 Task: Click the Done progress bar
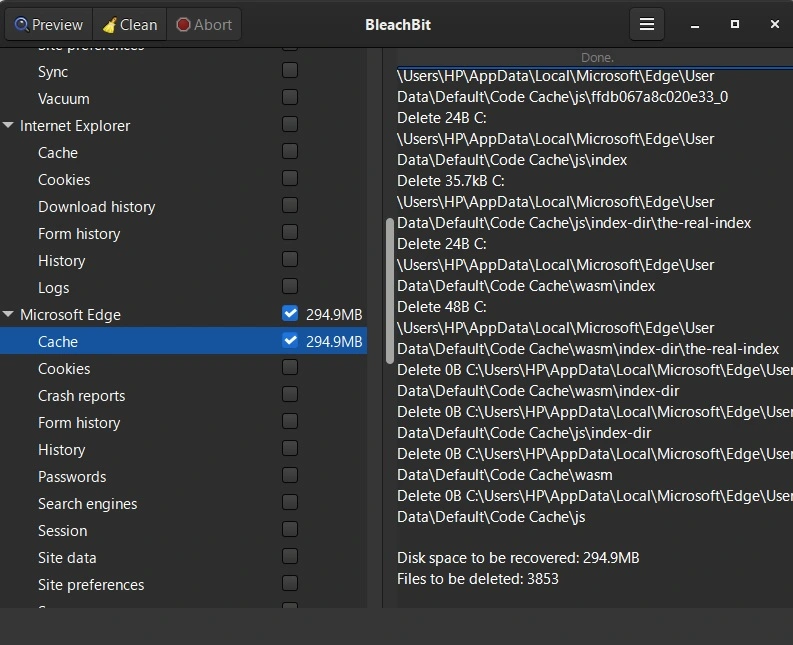coord(595,58)
